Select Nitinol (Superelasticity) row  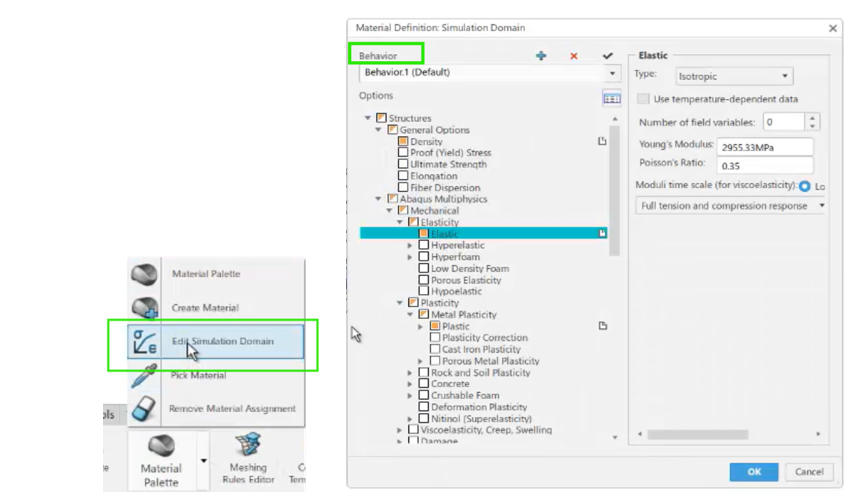[481, 419]
